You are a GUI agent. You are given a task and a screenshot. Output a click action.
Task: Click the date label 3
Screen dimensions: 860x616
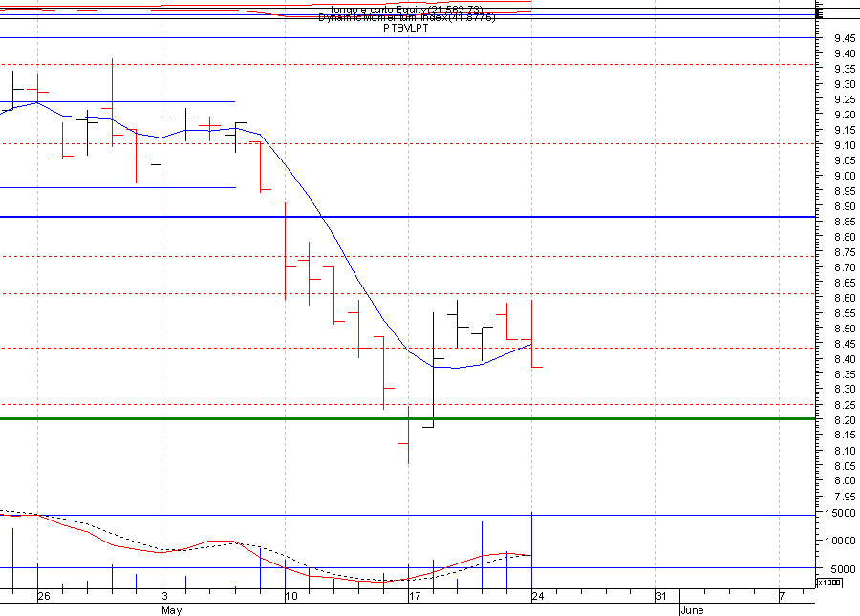click(164, 596)
